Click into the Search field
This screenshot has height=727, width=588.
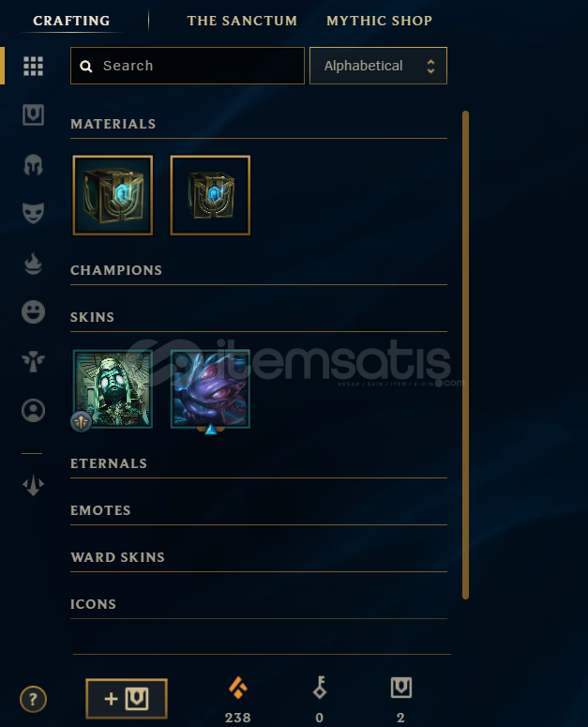188,66
